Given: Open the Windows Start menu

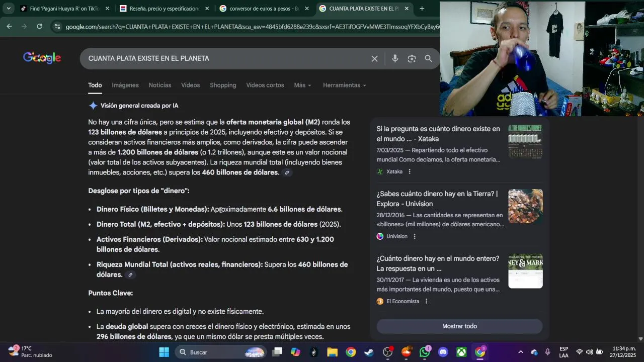Looking at the screenshot, I should tap(164, 352).
